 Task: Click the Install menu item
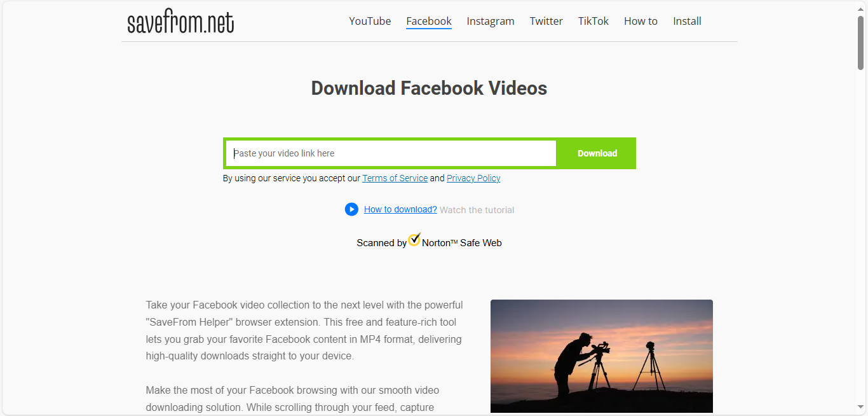[687, 21]
